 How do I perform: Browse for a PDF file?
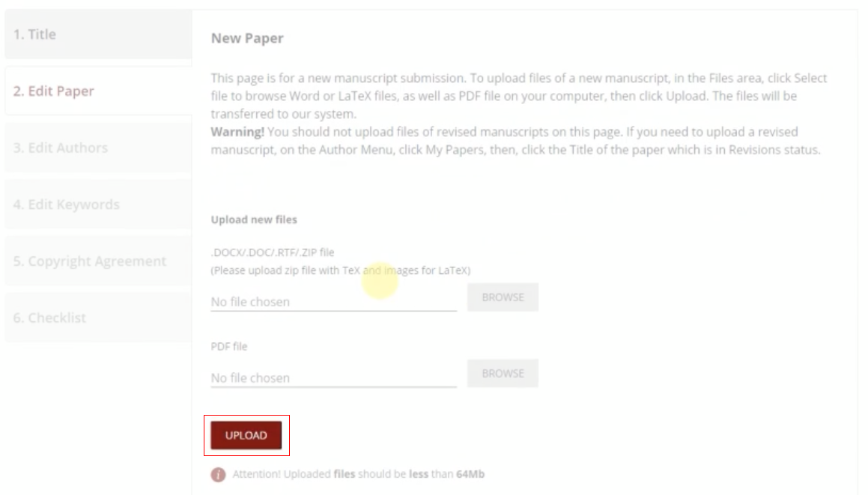pyautogui.click(x=503, y=373)
